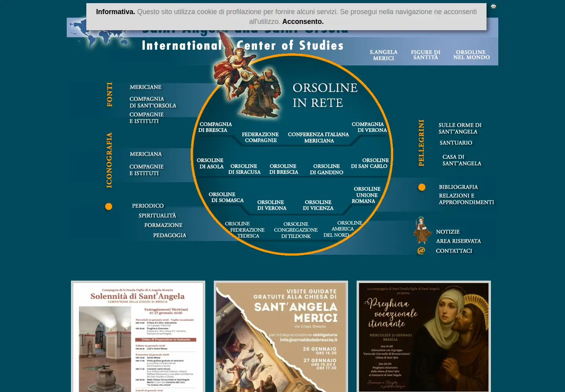Click the orange dot beside Periodico

click(109, 207)
